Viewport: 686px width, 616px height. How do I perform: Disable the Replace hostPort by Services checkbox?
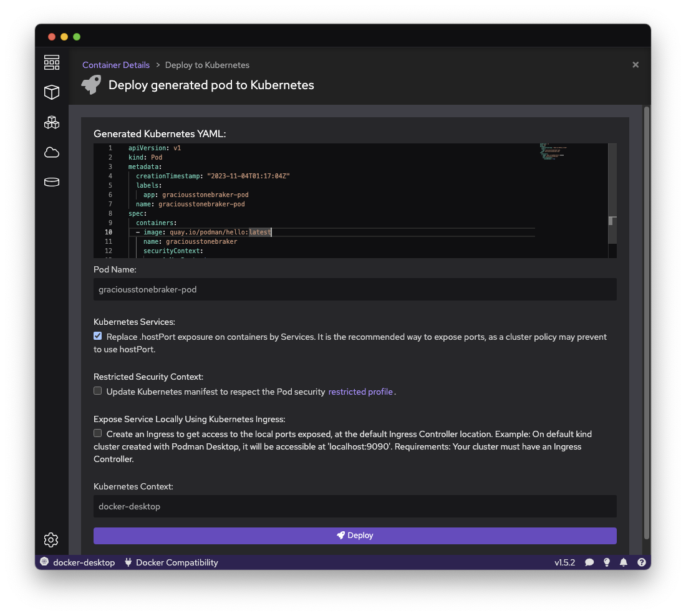(x=97, y=335)
